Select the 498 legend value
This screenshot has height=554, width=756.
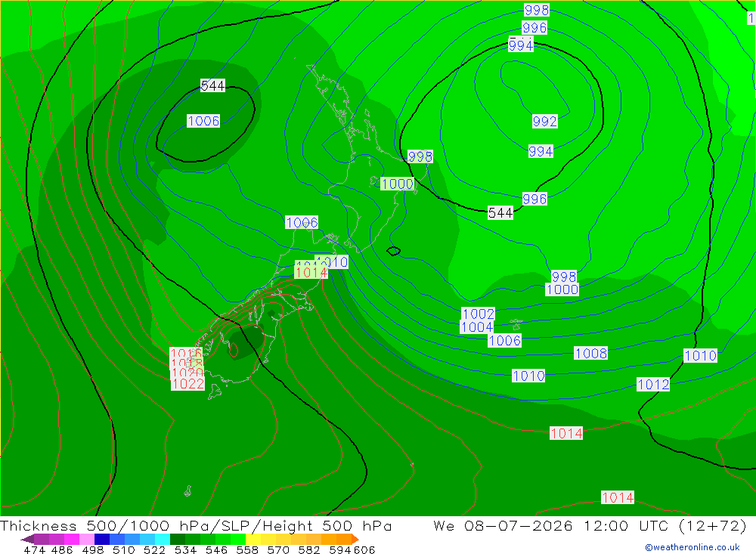point(93,549)
